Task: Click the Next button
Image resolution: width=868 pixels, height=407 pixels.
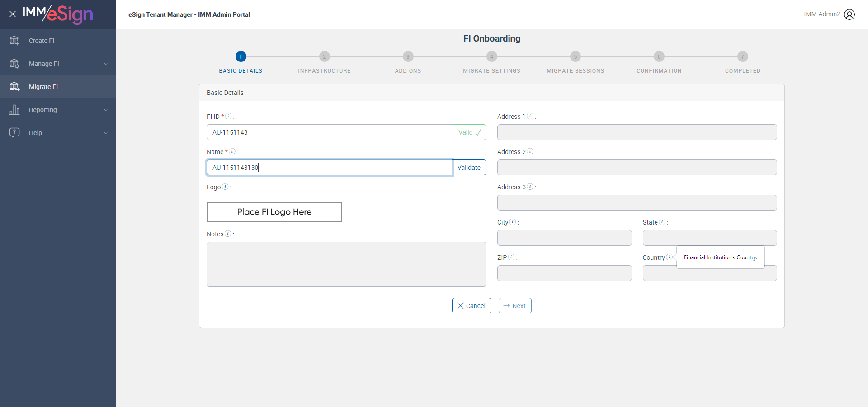Action: 515,306
